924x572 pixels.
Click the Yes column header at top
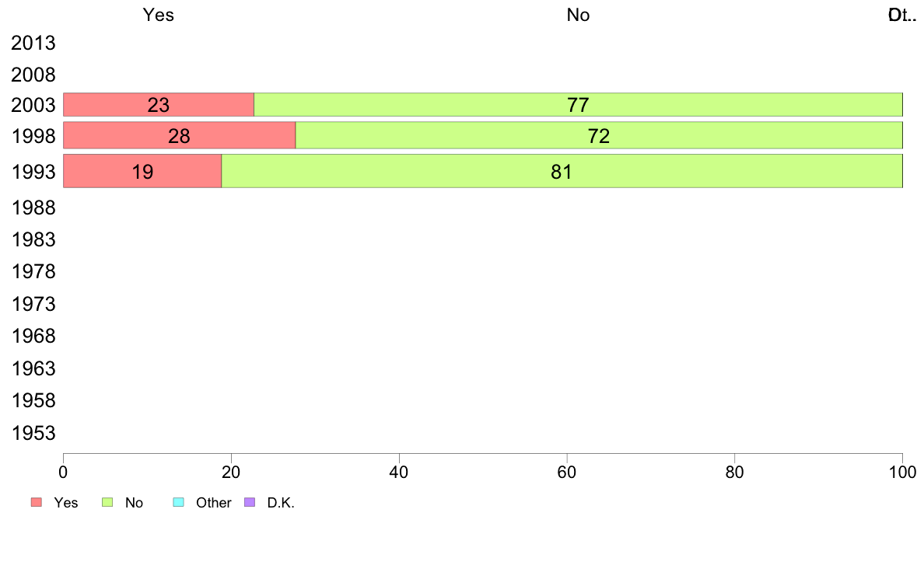click(x=159, y=15)
